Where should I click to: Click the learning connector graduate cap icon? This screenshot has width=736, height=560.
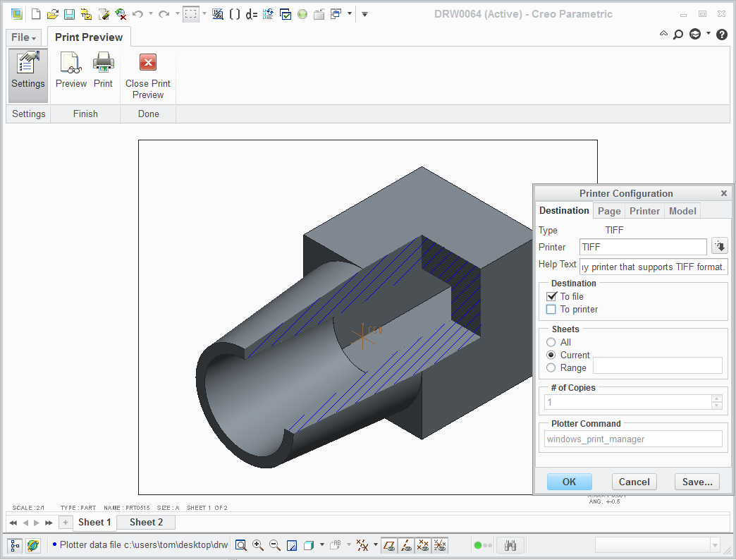695,35
